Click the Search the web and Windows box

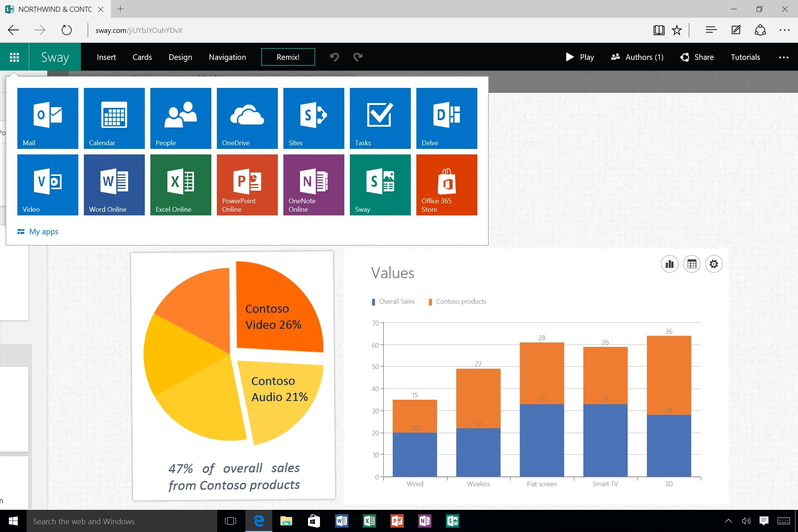pos(122,521)
